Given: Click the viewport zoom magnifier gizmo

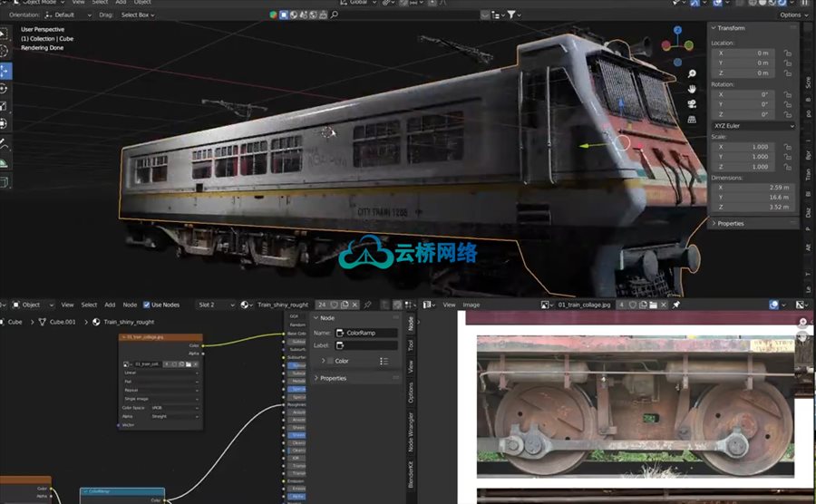Looking at the screenshot, I should [692, 73].
